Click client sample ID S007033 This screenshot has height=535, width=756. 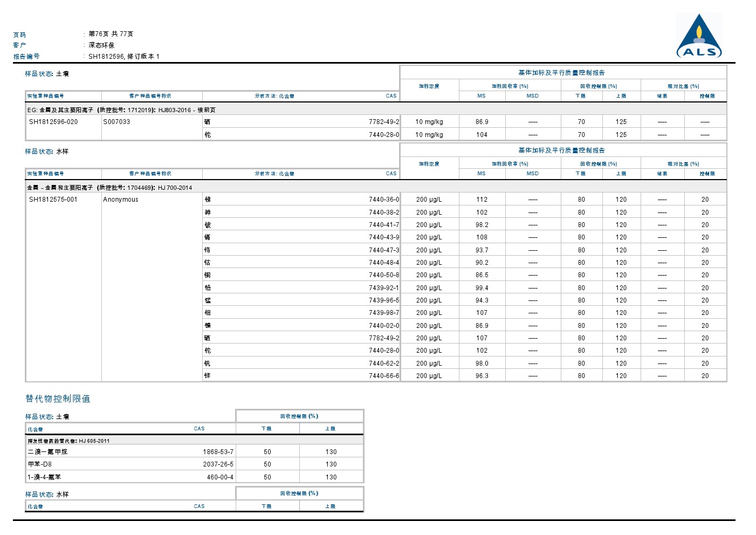[116, 122]
